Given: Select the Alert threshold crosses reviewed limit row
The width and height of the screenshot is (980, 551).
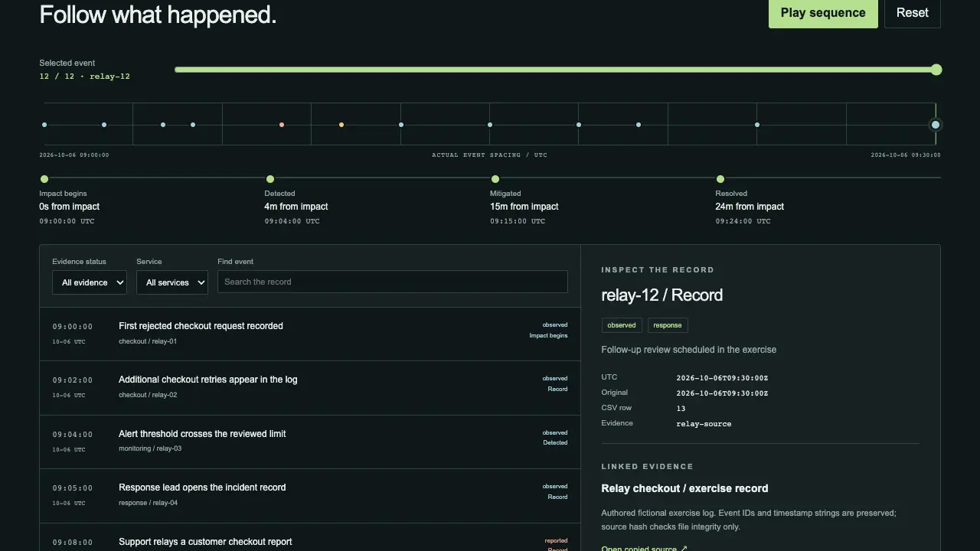Looking at the screenshot, I should [310, 442].
